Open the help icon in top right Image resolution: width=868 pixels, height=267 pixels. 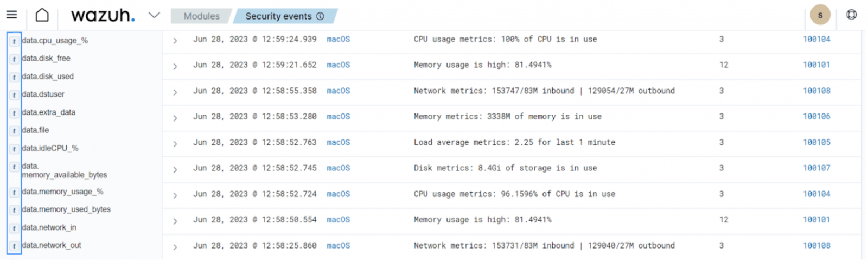[x=851, y=15]
